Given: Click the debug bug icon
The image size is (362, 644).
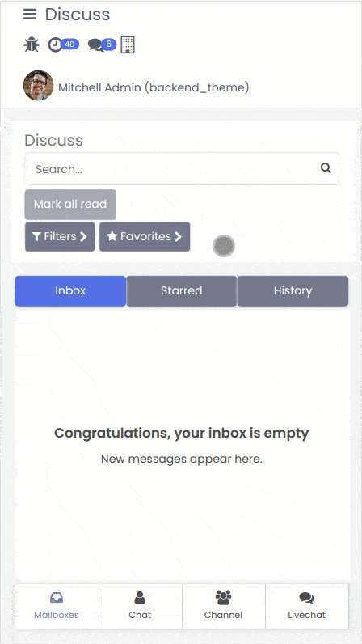Looking at the screenshot, I should [x=32, y=44].
